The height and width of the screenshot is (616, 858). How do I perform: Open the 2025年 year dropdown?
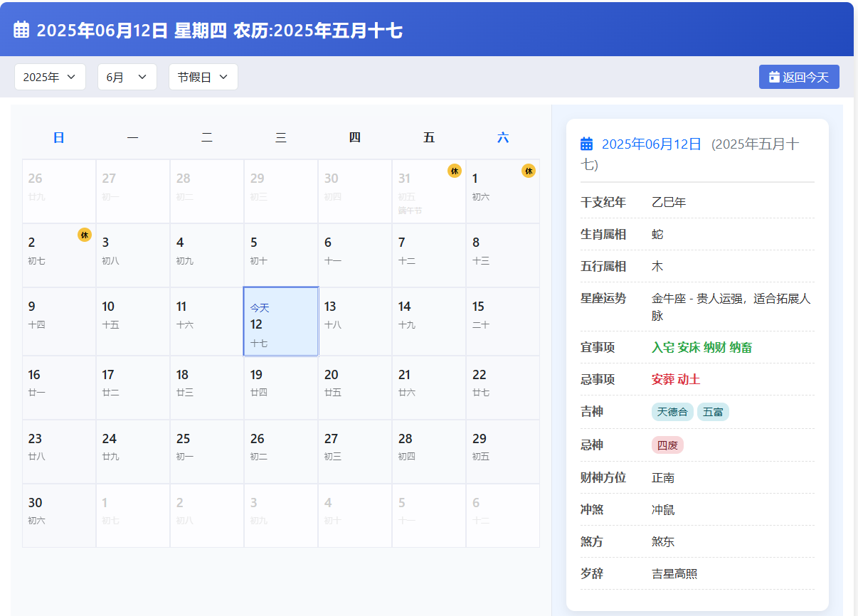pos(50,77)
